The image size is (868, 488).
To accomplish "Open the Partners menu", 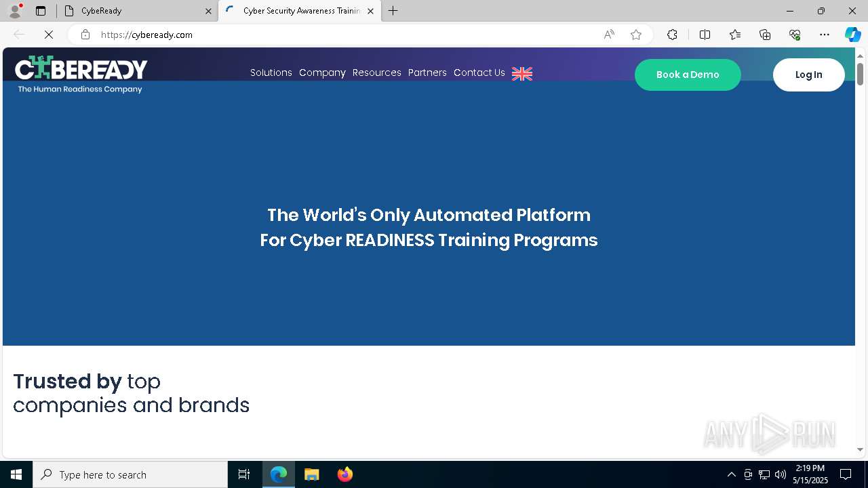I will (x=427, y=73).
